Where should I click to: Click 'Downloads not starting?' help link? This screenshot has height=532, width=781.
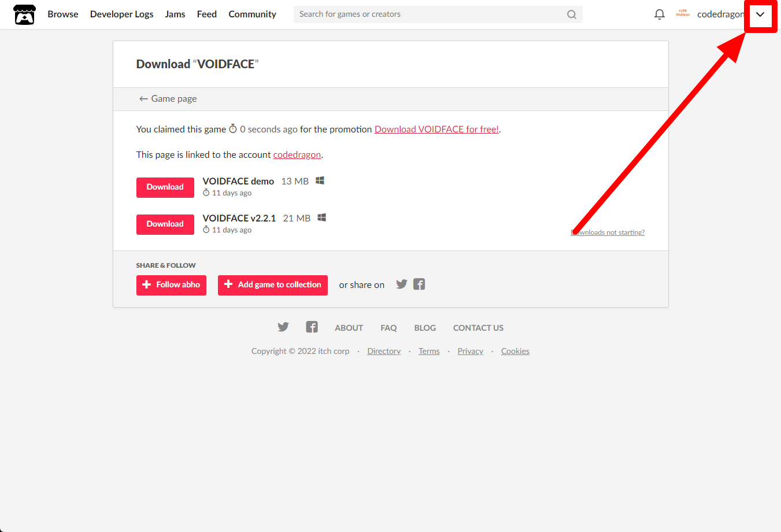tap(608, 232)
